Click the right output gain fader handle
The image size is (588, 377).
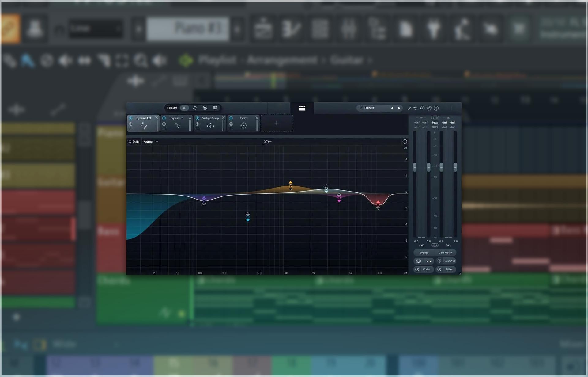(455, 167)
